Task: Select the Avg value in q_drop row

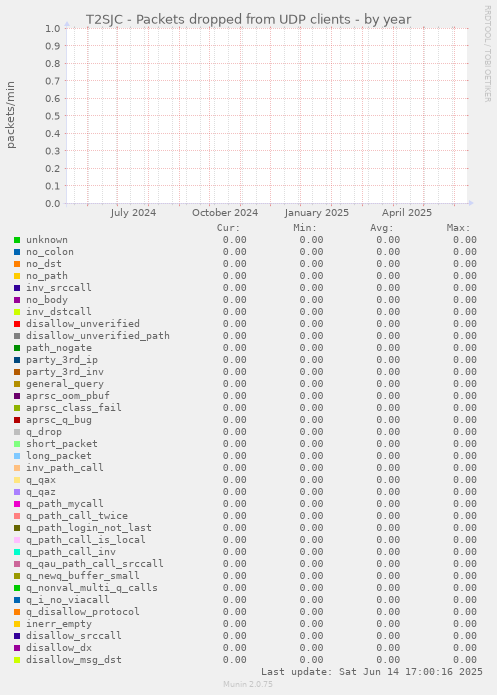Action: 388,432
